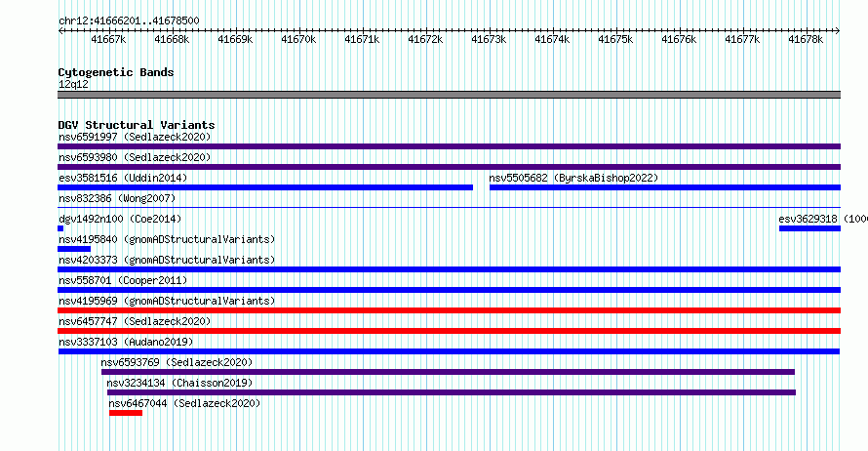Select the blue nsv558701 variant bar
Image resolution: width=868 pixels, height=451 pixels.
[449, 290]
